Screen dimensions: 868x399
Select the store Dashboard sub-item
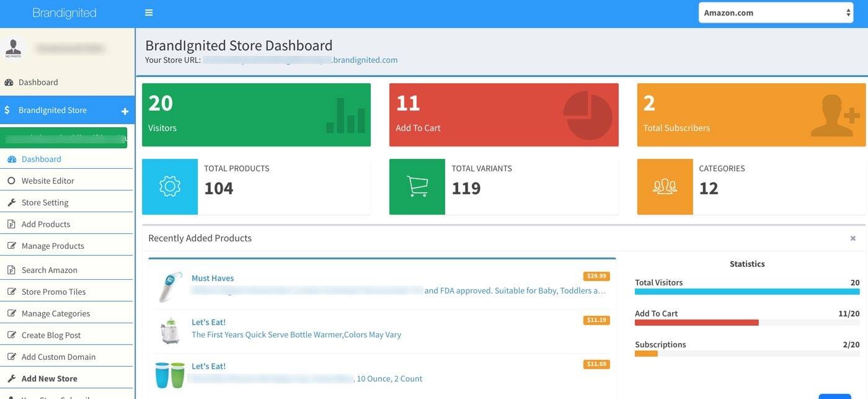41,159
